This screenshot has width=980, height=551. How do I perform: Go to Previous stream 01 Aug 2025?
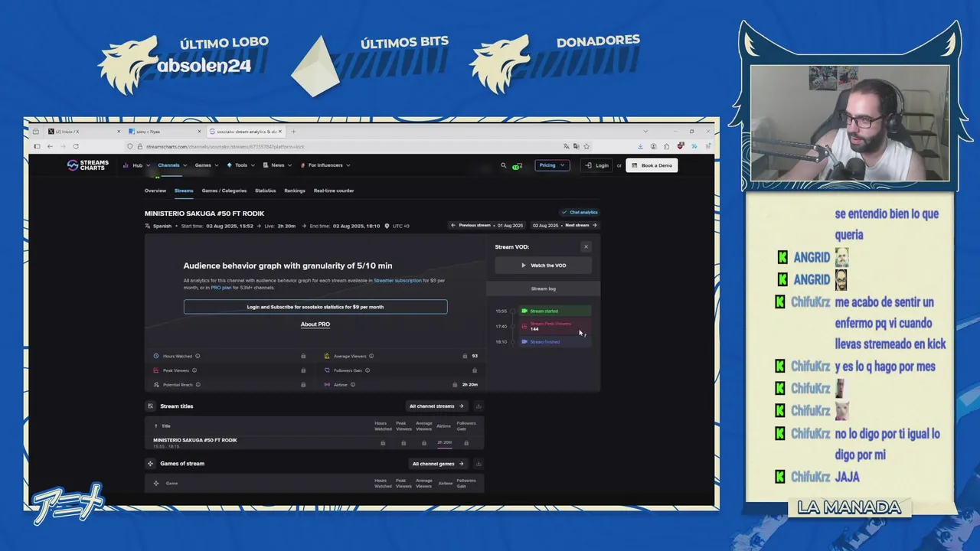pos(487,226)
